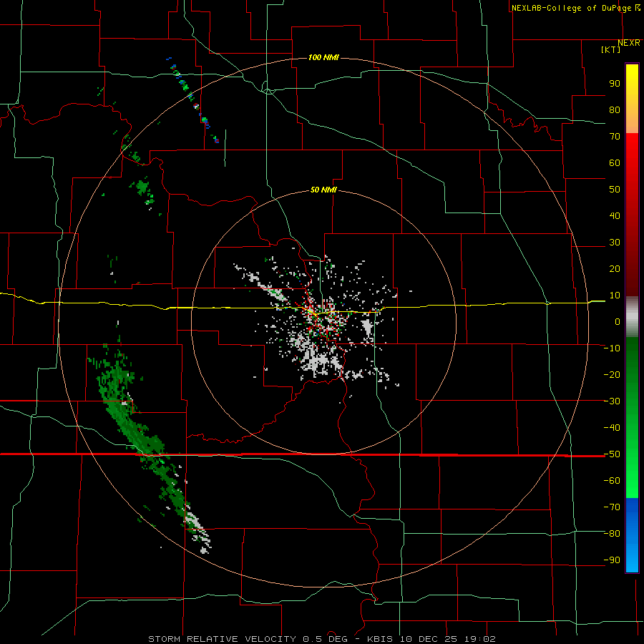Click the gray zero-velocity segment of the color bar

pos(632,317)
